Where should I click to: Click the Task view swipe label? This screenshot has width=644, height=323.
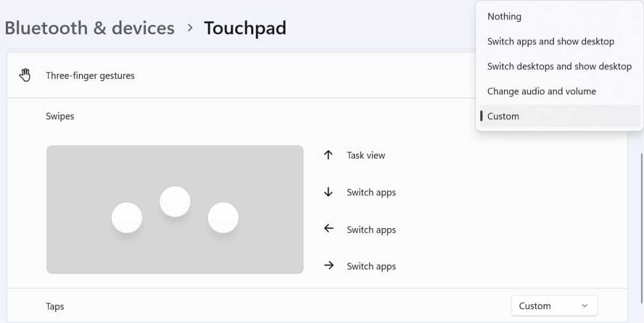tap(366, 156)
